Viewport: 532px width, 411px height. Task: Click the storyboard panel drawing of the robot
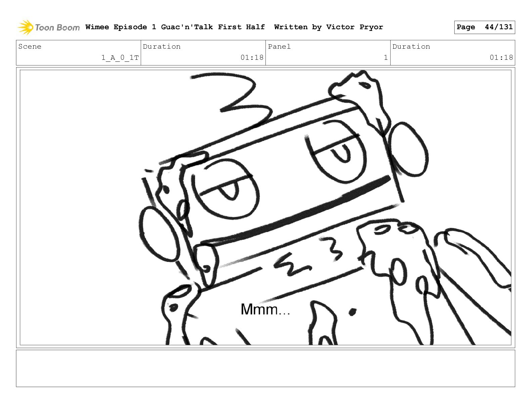[265, 208]
